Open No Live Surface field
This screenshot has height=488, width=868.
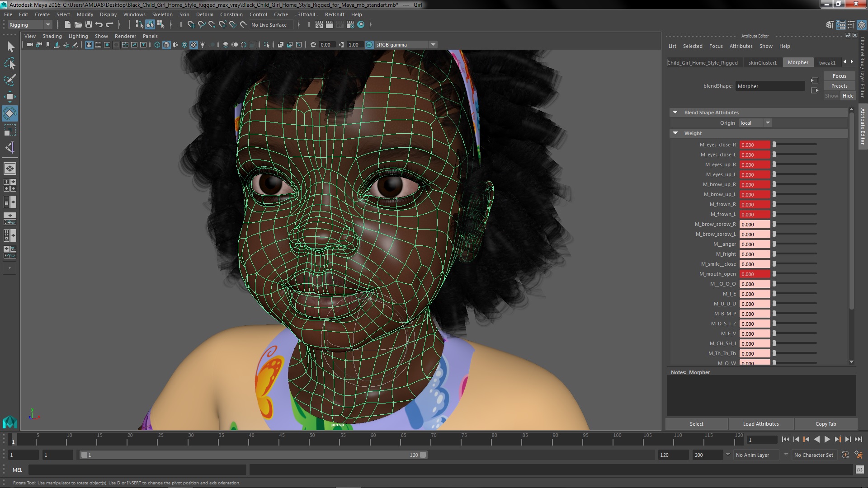pos(272,25)
